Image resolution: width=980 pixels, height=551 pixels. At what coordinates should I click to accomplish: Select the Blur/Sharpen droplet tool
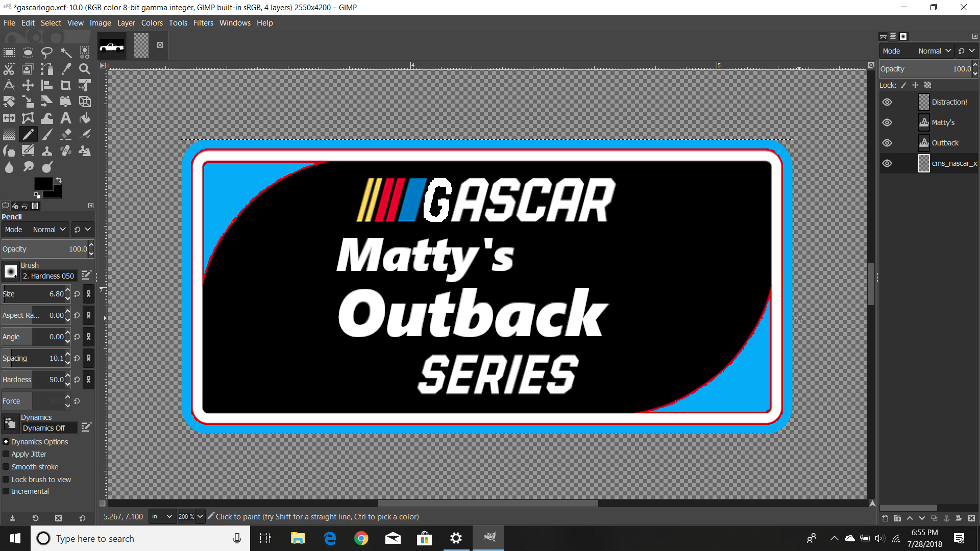pyautogui.click(x=9, y=167)
